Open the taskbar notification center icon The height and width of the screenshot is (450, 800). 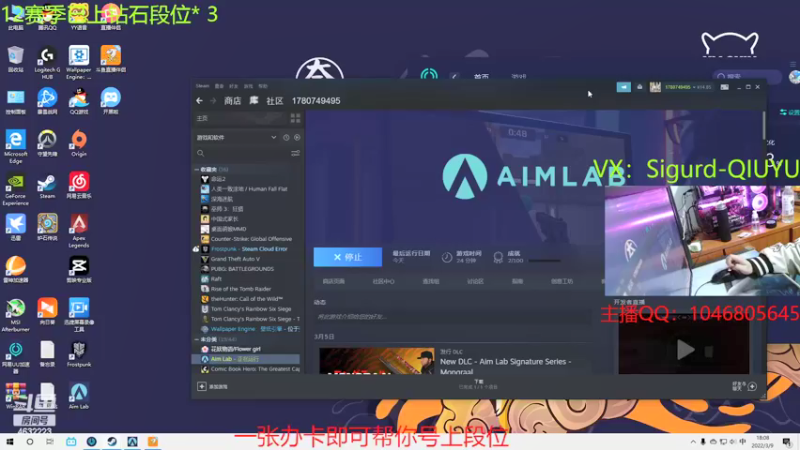coord(787,442)
